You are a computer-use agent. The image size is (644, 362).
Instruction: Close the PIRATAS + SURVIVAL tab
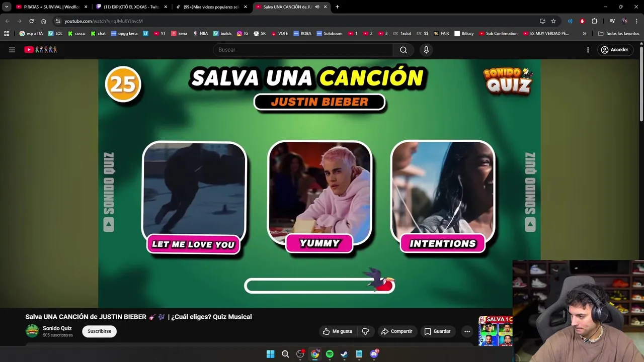coord(86,7)
